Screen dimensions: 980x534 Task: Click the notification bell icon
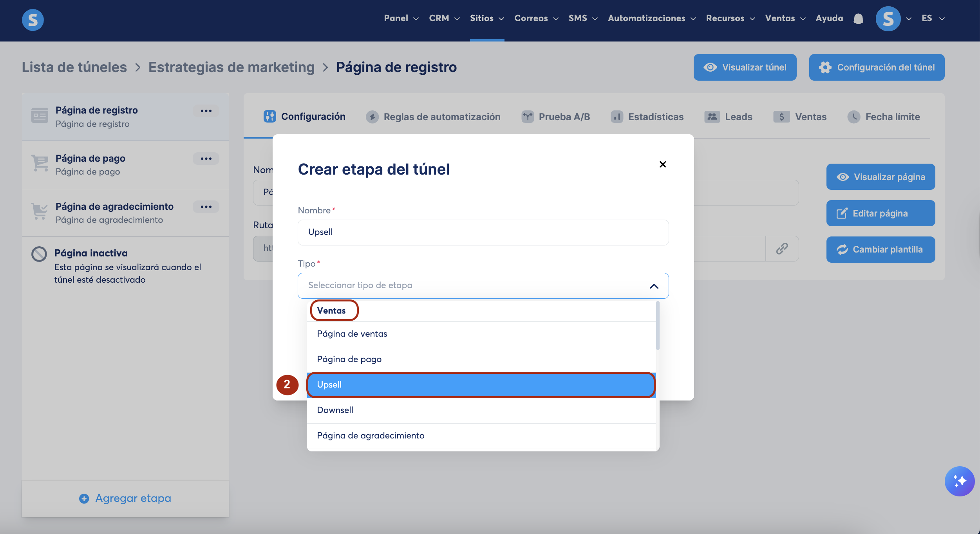point(858,19)
